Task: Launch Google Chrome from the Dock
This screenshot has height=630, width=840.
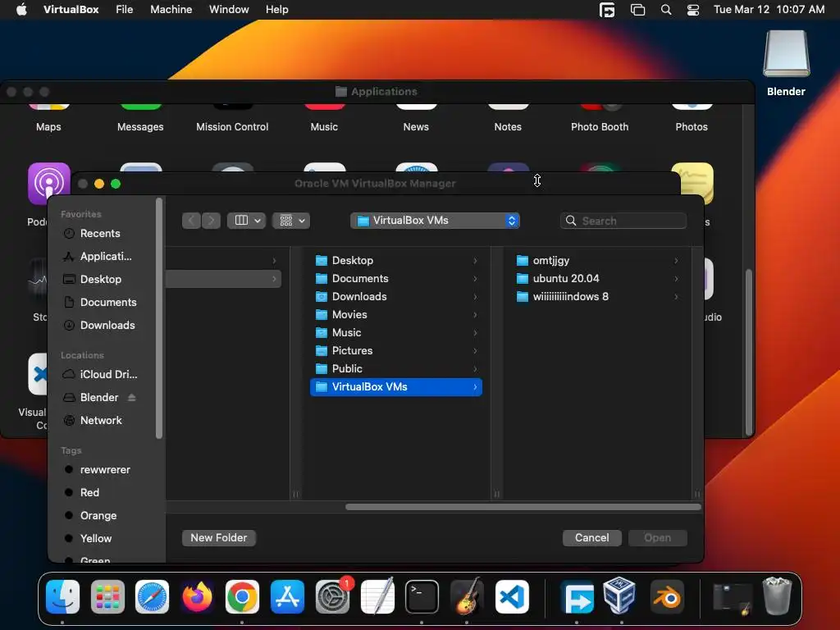Action: tap(242, 597)
